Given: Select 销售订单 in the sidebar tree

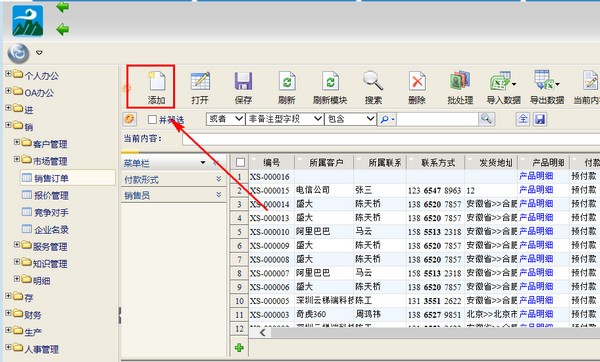Looking at the screenshot, I should (51, 178).
